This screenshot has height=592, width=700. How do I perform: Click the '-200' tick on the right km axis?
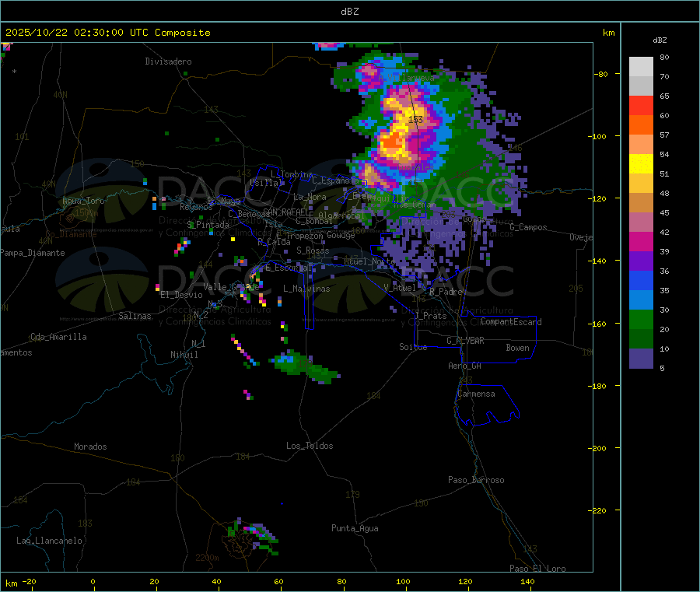(x=597, y=448)
